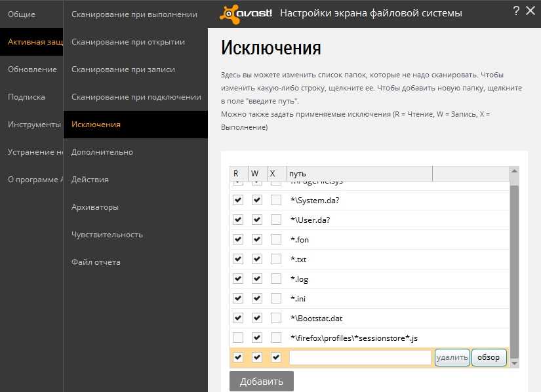Close the settings window with X
This screenshot has width=541, height=392.
531,10
